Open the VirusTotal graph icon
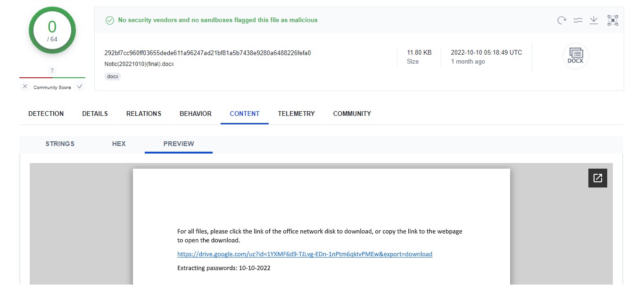The image size is (644, 285). pos(612,20)
